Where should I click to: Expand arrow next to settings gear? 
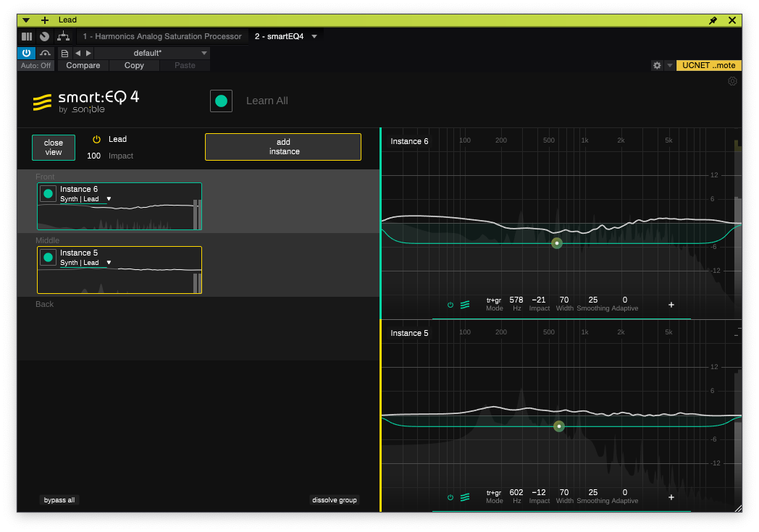(x=669, y=65)
